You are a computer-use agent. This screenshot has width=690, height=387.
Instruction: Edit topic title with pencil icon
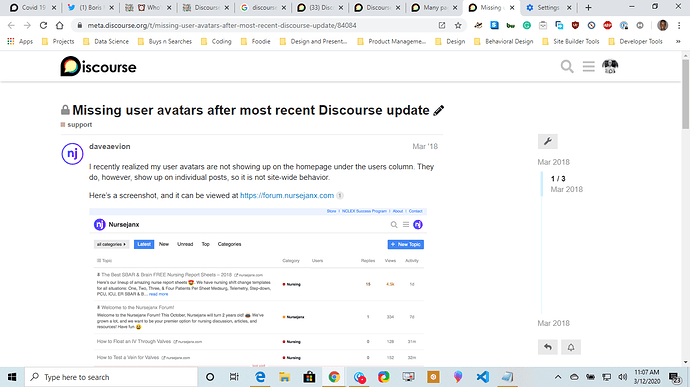point(439,111)
